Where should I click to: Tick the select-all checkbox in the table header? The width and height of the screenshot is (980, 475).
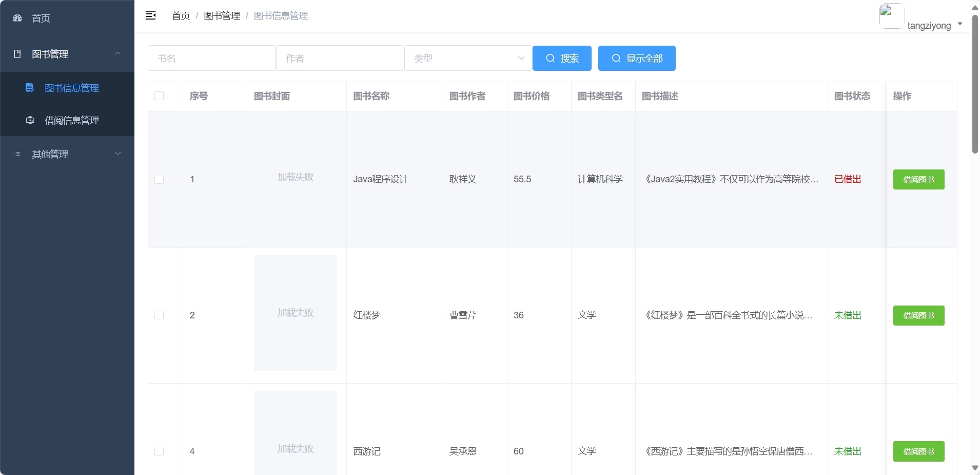[159, 96]
